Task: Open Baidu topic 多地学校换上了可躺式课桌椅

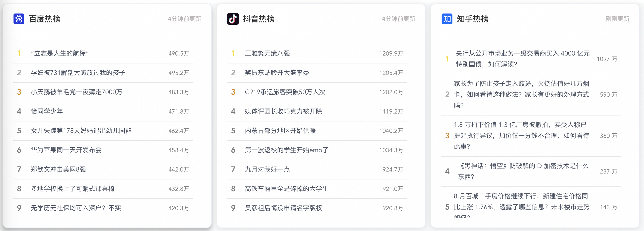Action: [72, 189]
